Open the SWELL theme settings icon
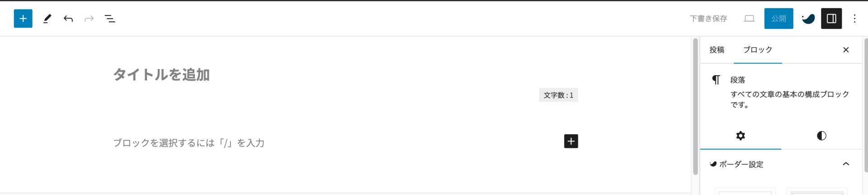 pos(808,19)
